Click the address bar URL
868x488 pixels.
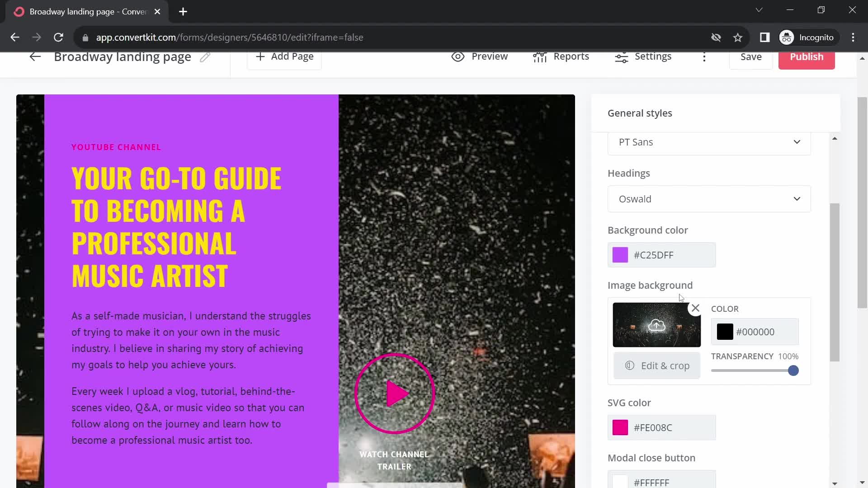coord(230,38)
